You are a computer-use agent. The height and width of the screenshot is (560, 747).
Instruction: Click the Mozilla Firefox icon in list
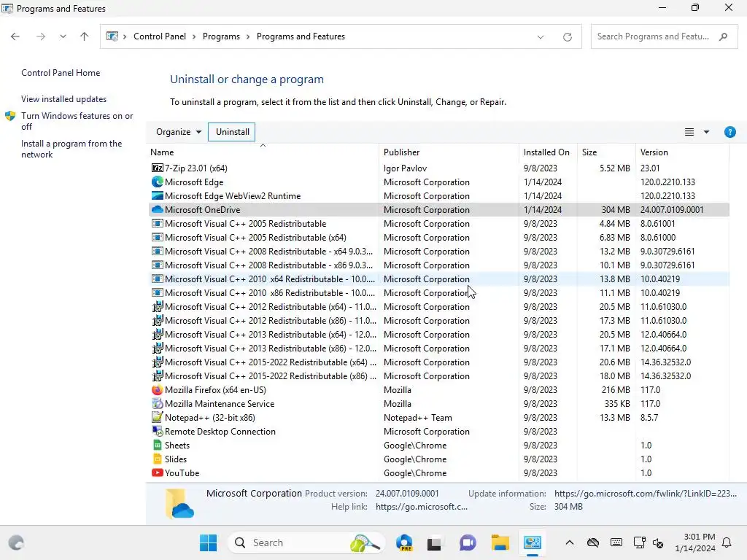point(158,389)
